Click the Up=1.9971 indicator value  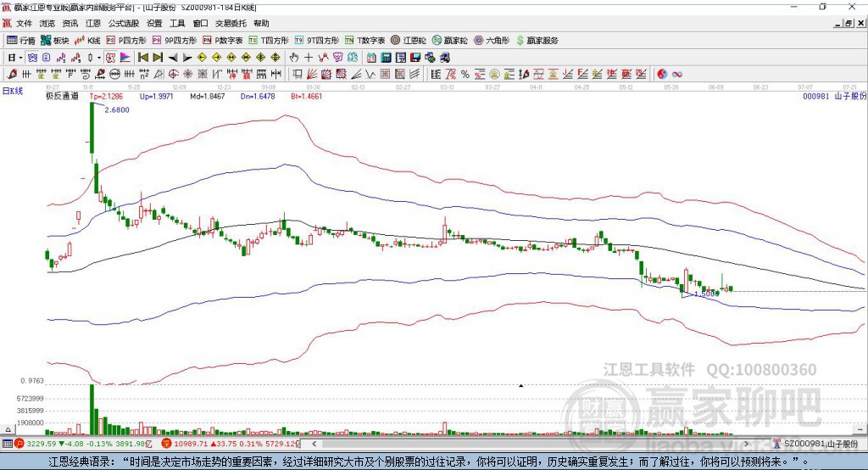point(157,96)
